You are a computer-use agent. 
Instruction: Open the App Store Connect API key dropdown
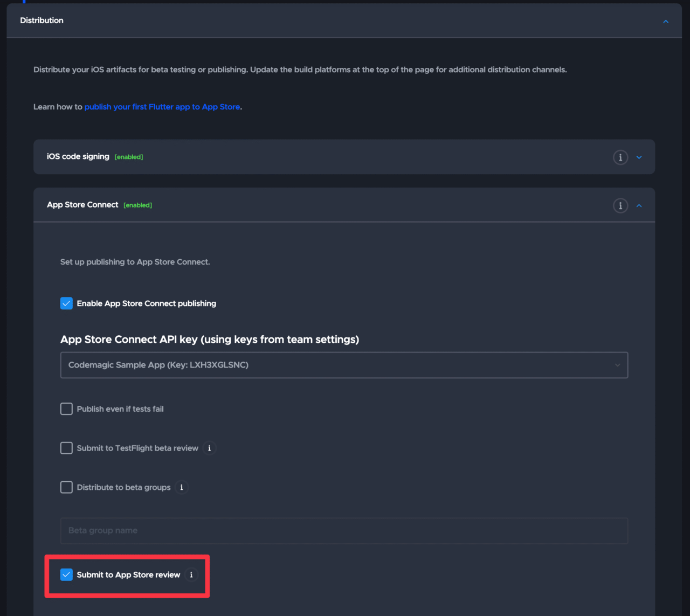tap(344, 365)
